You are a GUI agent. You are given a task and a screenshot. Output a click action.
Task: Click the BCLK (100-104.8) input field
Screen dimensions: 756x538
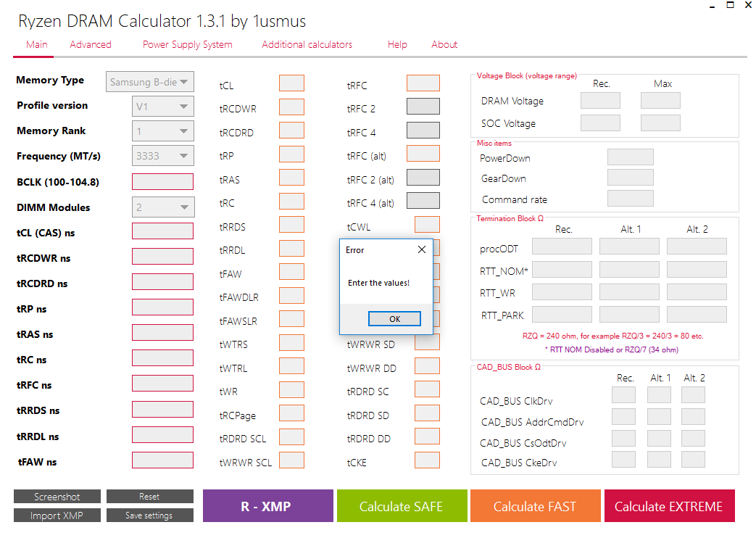click(162, 182)
